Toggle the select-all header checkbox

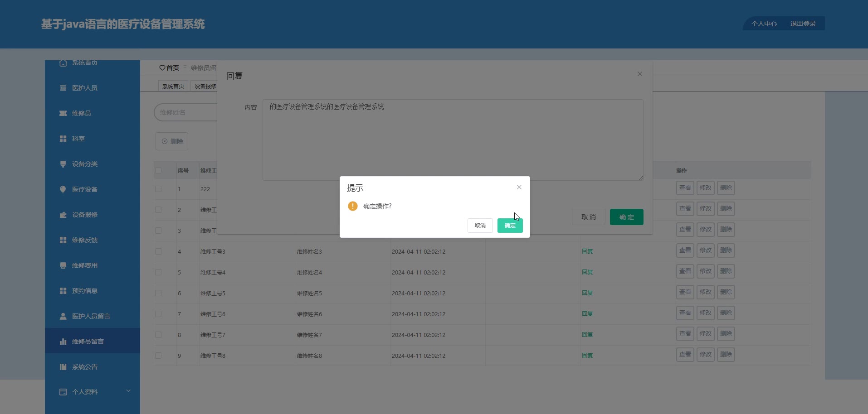point(158,170)
